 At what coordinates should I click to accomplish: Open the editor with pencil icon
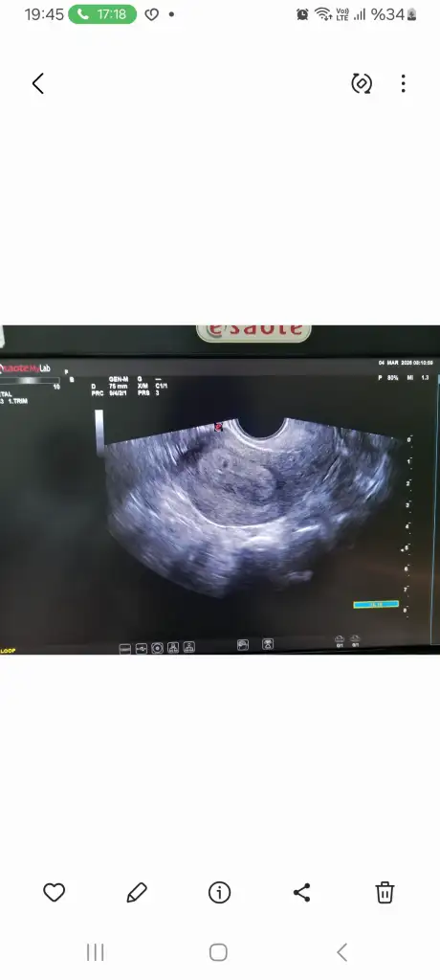pyautogui.click(x=136, y=892)
